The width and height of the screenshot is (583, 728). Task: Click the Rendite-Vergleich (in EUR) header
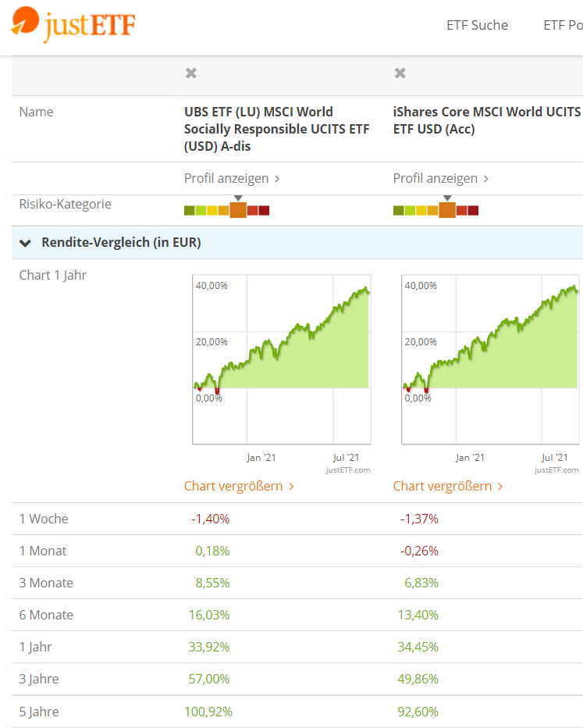(x=121, y=243)
